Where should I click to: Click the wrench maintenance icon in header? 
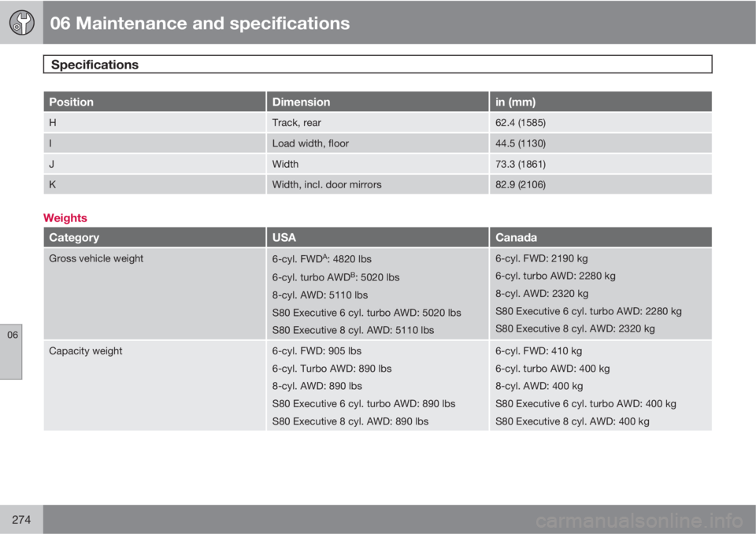[x=22, y=22]
